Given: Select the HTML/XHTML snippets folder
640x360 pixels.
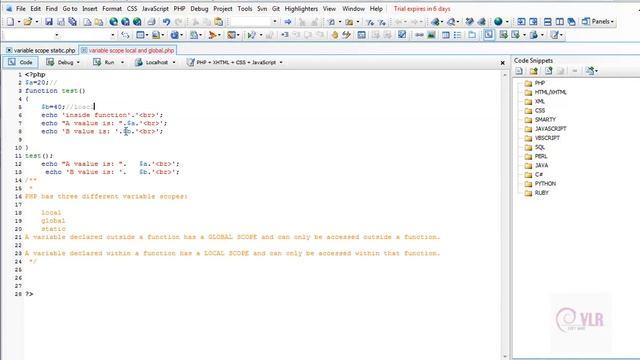Looking at the screenshot, I should (x=546, y=92).
